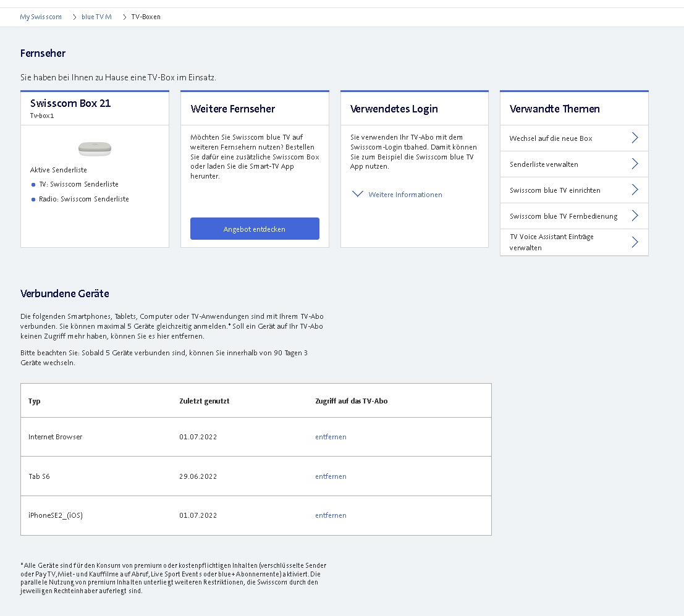Click arrow icon beside Swisscom blue TV einrichten

(x=635, y=190)
